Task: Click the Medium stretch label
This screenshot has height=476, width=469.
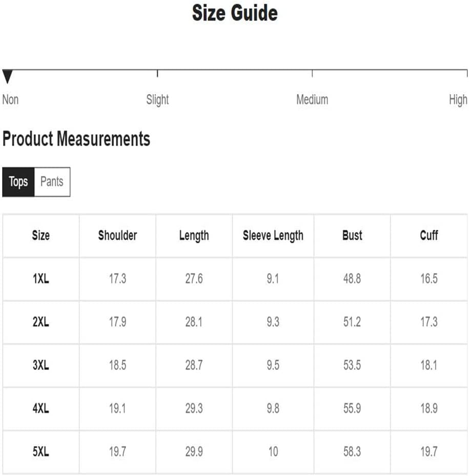Action: click(312, 100)
